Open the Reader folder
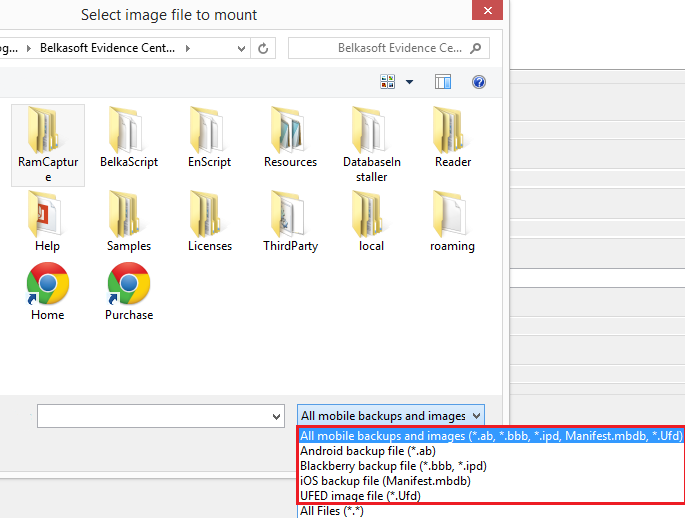 (x=453, y=138)
